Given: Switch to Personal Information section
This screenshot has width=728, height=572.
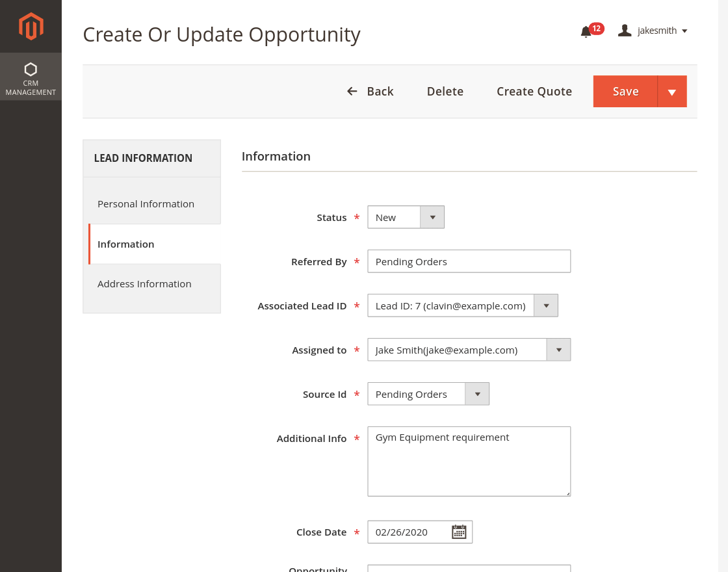Looking at the screenshot, I should click(x=146, y=203).
